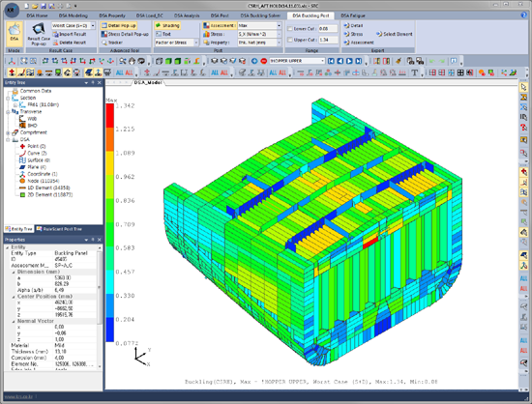532x404 pixels.
Task: Switch to the DSA Fatigue ribbon tab
Action: (353, 15)
